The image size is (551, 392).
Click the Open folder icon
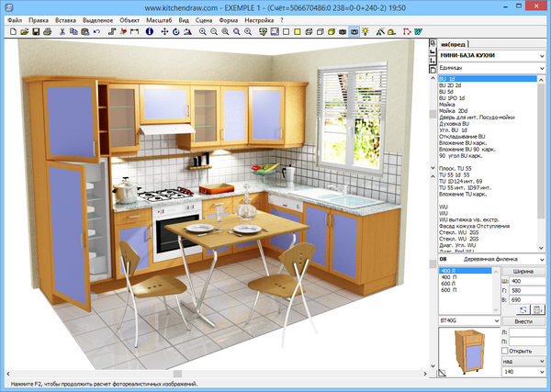coord(23,31)
